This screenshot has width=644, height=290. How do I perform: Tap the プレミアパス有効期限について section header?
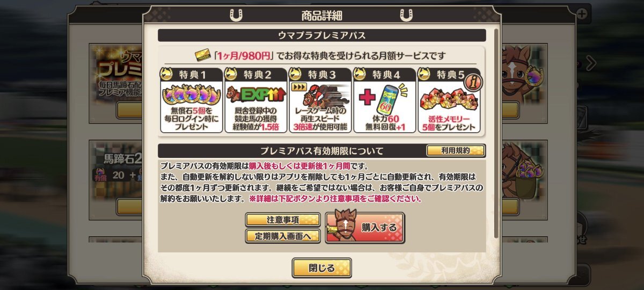pos(322,151)
